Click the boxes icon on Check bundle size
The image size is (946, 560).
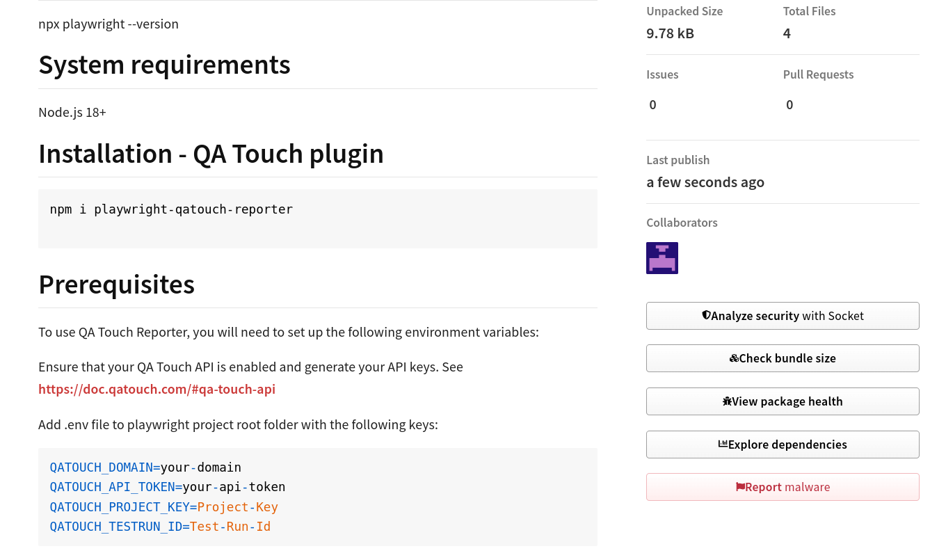tap(734, 359)
